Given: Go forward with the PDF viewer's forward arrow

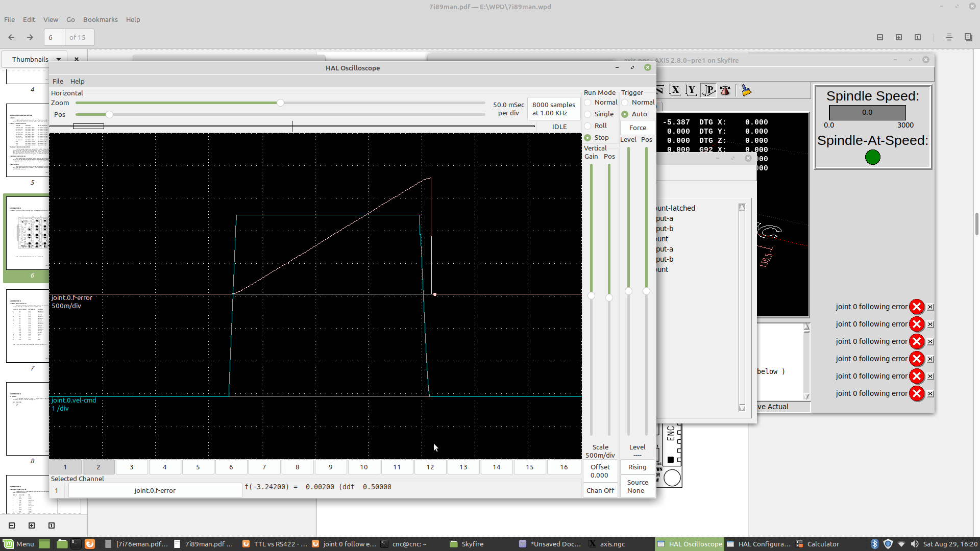Looking at the screenshot, I should pyautogui.click(x=30, y=37).
